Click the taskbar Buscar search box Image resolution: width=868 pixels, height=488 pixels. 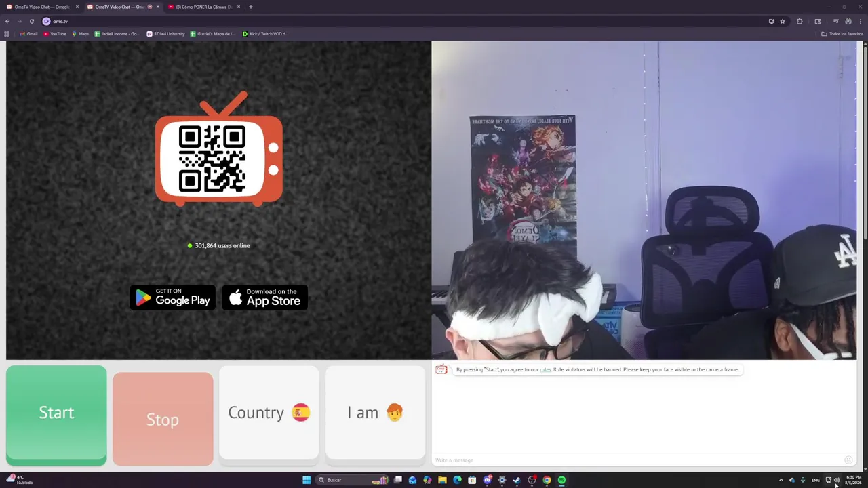[x=353, y=480]
